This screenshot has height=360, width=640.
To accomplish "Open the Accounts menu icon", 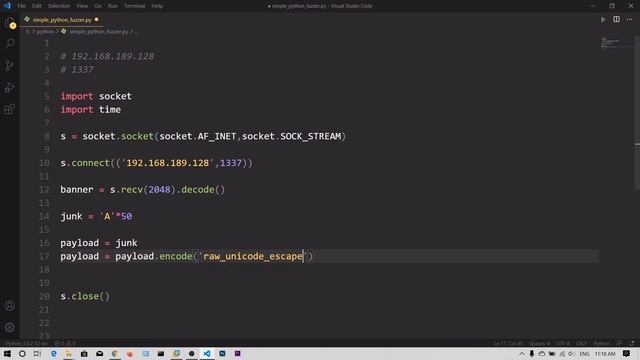I will click(10, 306).
